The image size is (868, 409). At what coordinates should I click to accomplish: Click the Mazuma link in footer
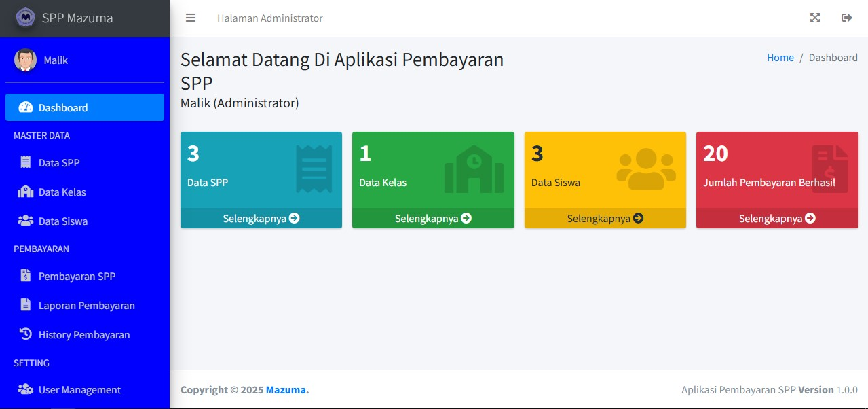point(286,390)
